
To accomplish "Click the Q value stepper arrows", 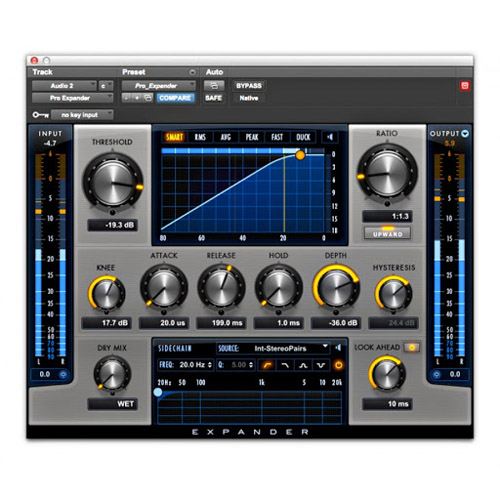I will click(251, 365).
